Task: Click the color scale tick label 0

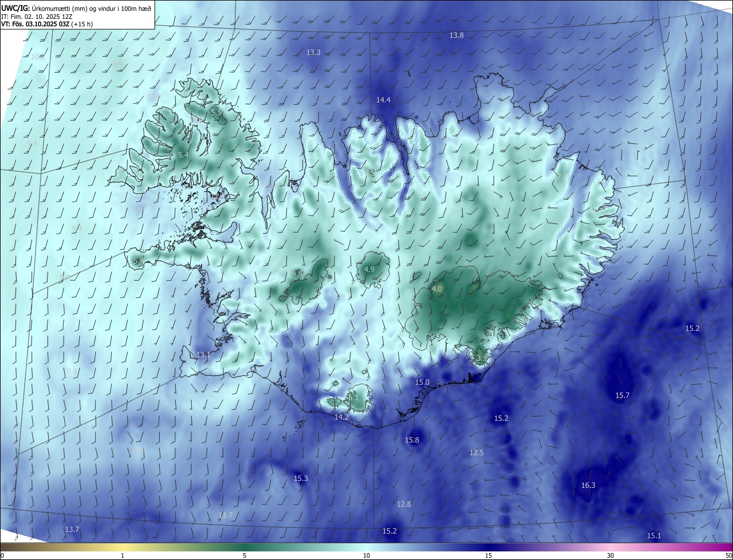Action: [x=2, y=556]
